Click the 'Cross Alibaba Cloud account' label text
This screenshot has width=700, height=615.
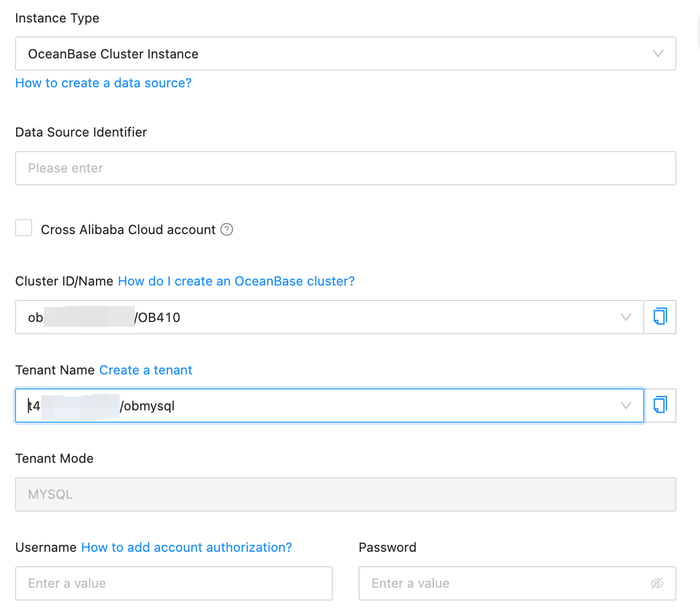pos(128,230)
